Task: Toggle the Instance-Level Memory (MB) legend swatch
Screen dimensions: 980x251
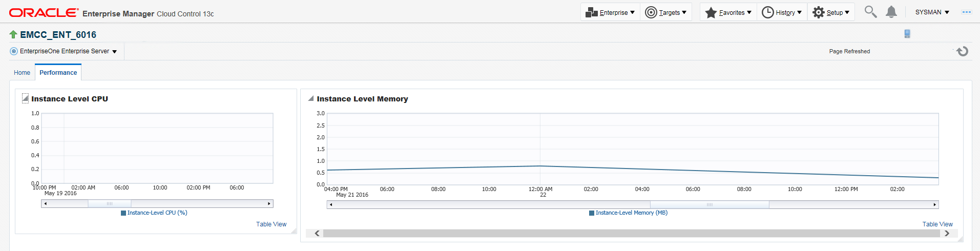Action: click(x=592, y=213)
